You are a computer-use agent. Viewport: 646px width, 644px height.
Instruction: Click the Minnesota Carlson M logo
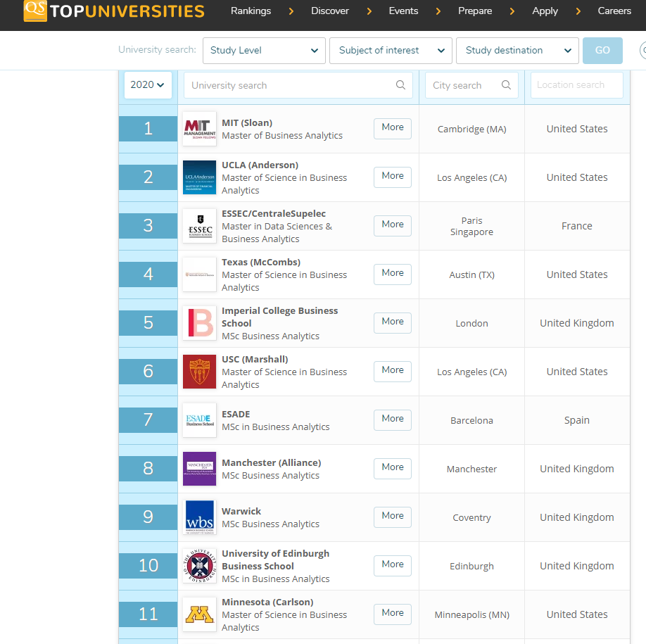[x=199, y=615]
